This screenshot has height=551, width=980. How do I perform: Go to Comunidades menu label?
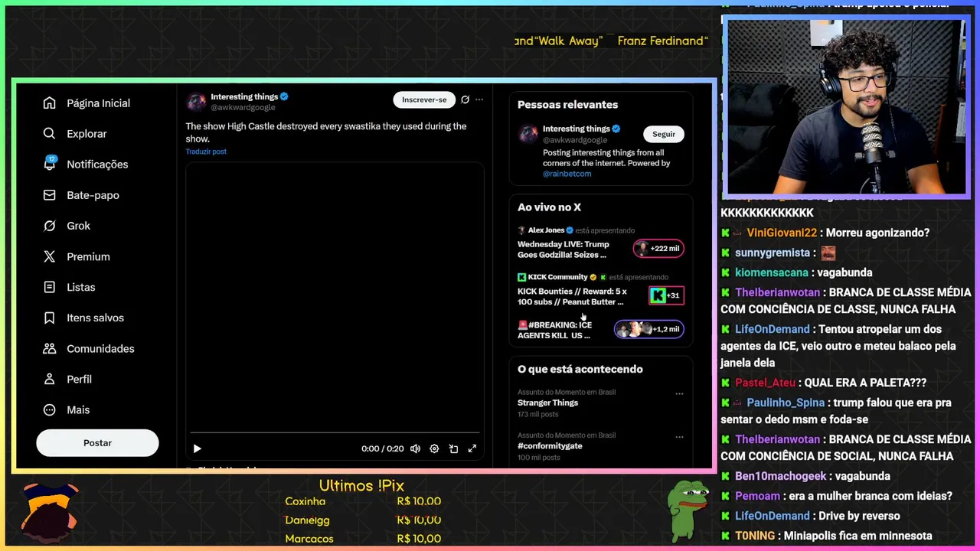click(100, 348)
